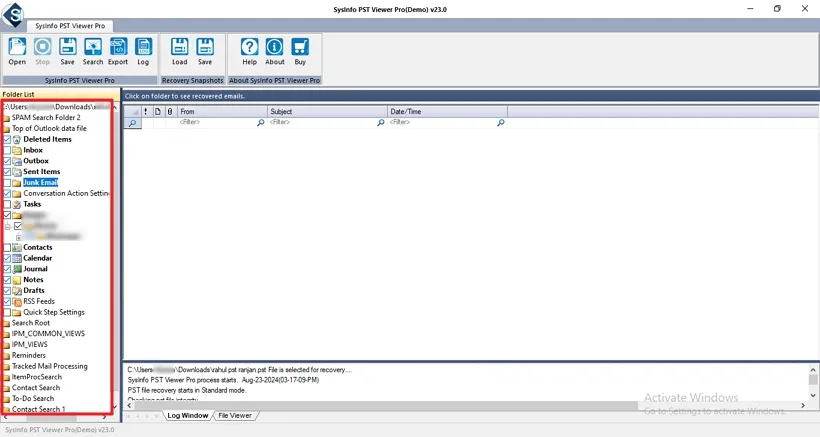Click the Save snapshot icon in Recovery Snapshots
This screenshot has width=820, height=437.
[x=205, y=47]
